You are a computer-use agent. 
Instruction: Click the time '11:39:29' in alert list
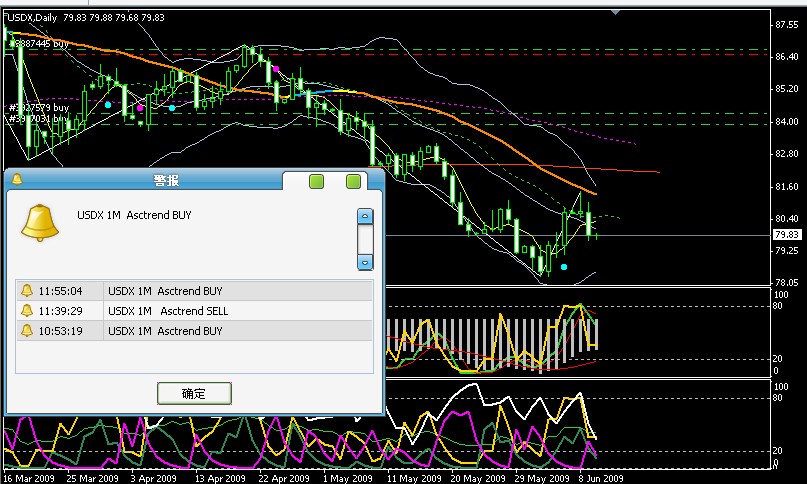60,311
